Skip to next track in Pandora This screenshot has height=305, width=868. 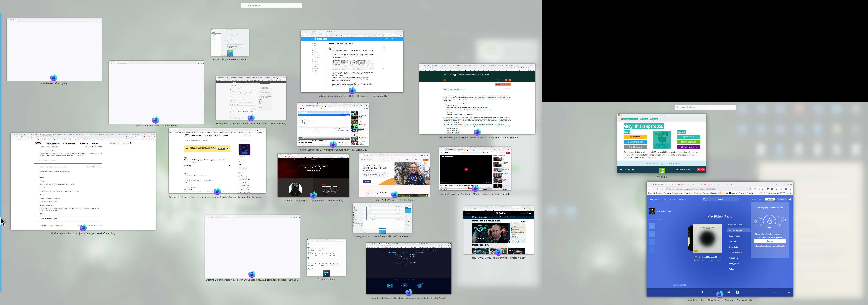point(728,292)
